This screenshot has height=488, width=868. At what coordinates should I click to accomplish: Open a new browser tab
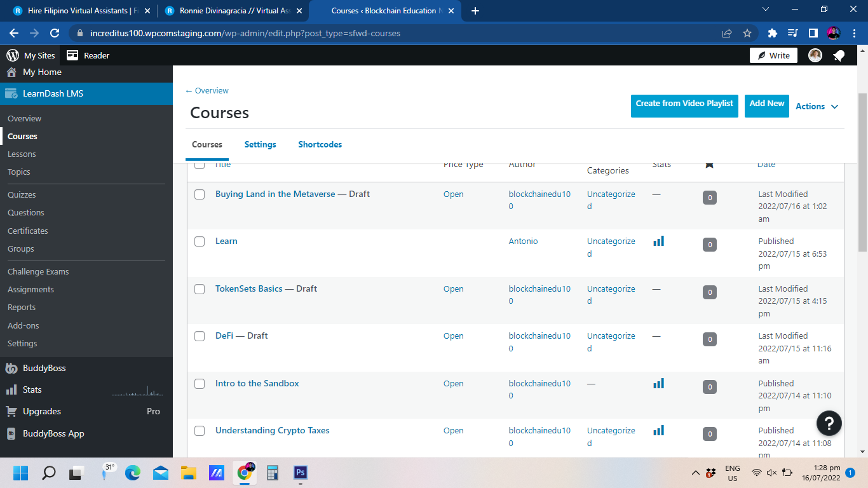[x=475, y=11]
